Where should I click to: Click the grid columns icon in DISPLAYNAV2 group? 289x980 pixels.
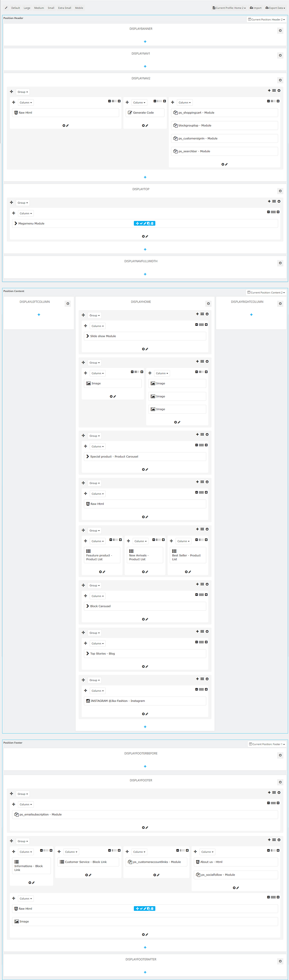(x=274, y=90)
